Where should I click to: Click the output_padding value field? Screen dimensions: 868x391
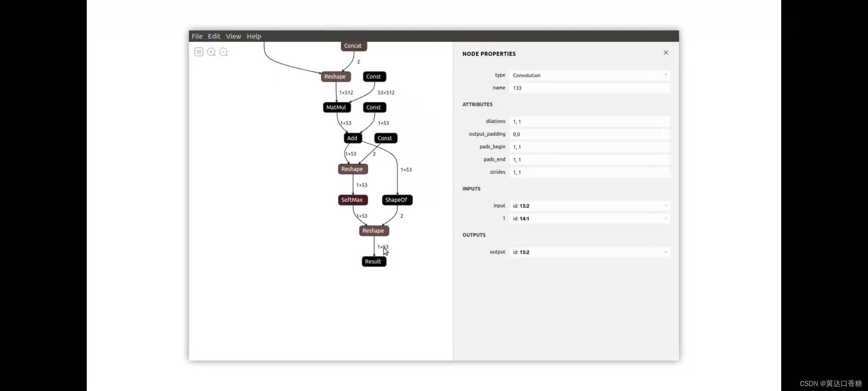(x=590, y=134)
